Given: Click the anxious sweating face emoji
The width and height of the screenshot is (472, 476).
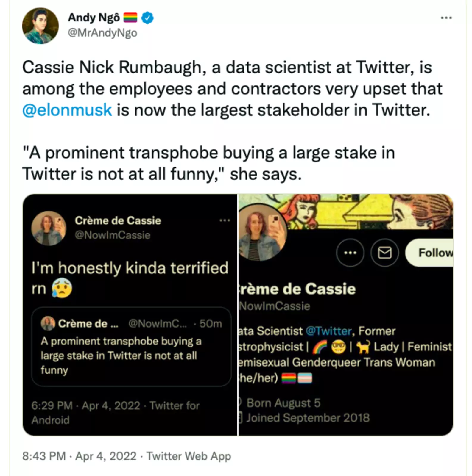Looking at the screenshot, I should [62, 289].
